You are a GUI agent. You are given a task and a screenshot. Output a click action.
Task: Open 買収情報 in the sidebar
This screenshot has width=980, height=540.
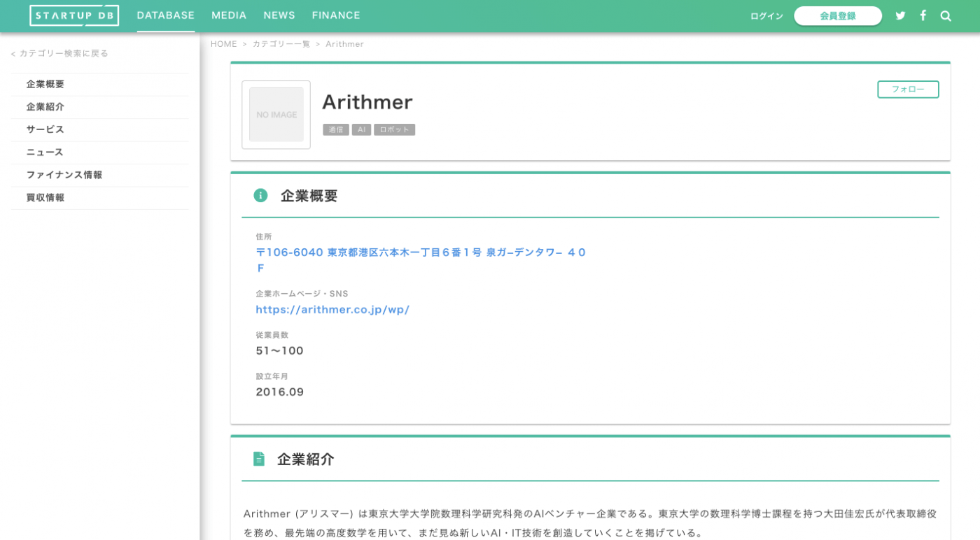click(x=100, y=198)
